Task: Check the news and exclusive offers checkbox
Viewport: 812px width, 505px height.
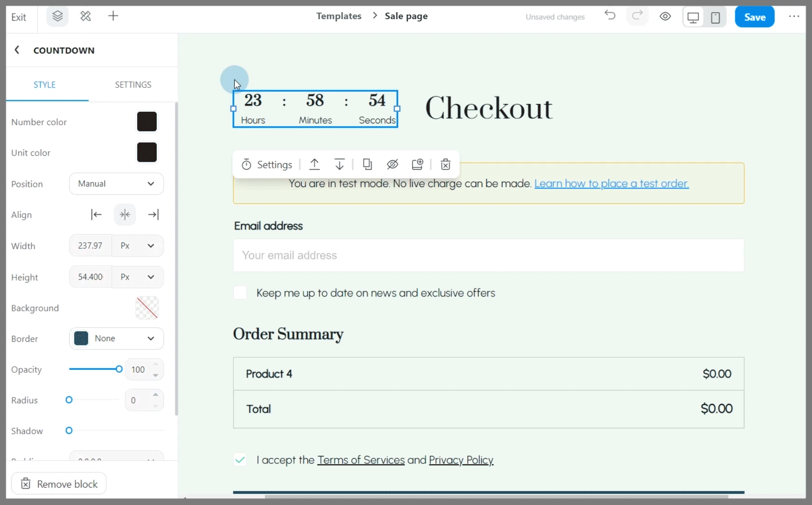Action: 240,293
